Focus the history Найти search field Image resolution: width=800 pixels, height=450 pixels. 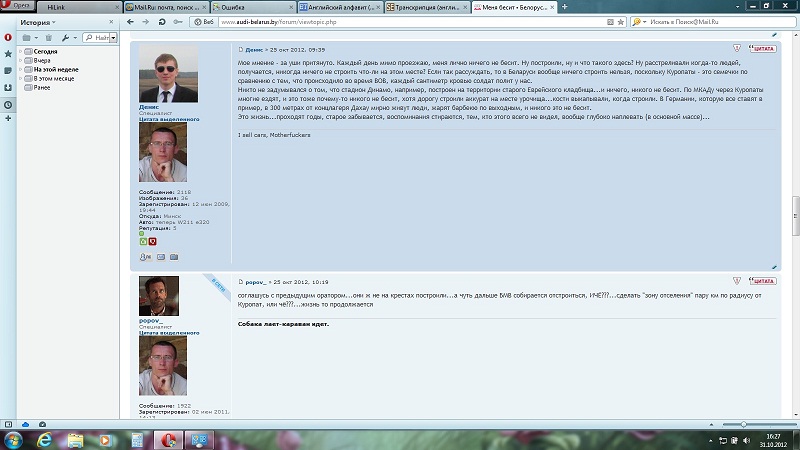96,38
